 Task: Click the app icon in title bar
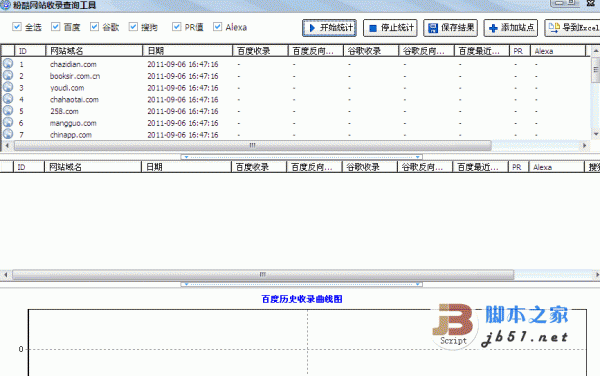(x=5, y=5)
